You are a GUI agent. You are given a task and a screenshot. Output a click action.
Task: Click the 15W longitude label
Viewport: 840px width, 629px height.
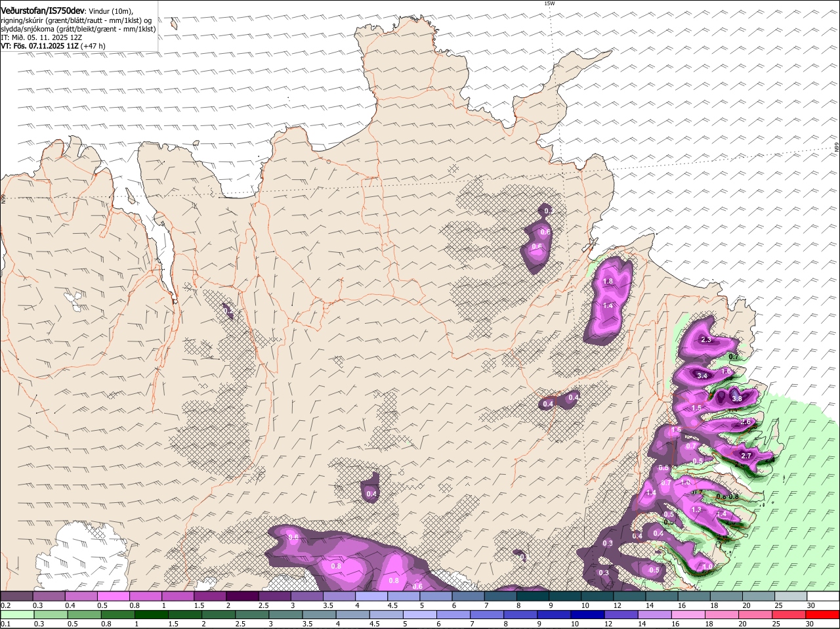pyautogui.click(x=549, y=3)
